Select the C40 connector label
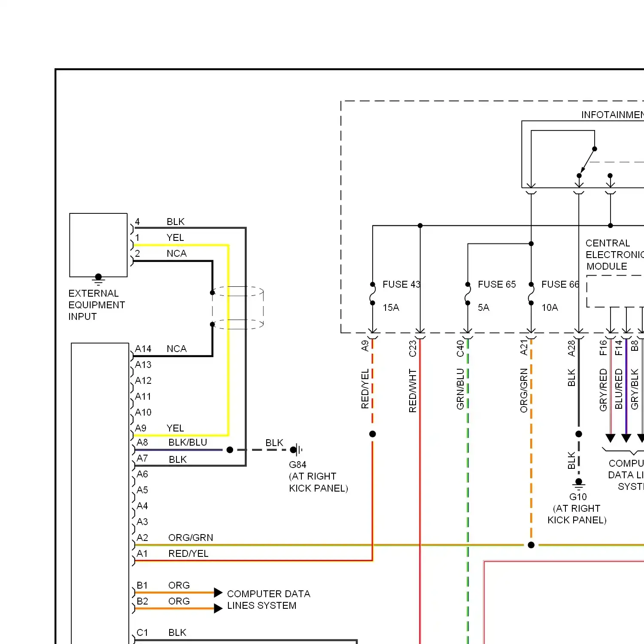Viewport: 644px width, 644px height. click(460, 349)
